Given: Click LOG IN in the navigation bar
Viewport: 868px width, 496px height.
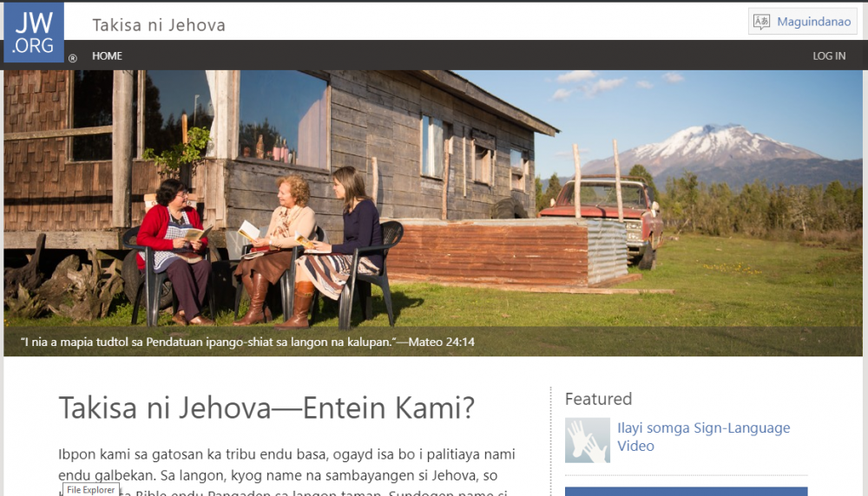Looking at the screenshot, I should [829, 55].
